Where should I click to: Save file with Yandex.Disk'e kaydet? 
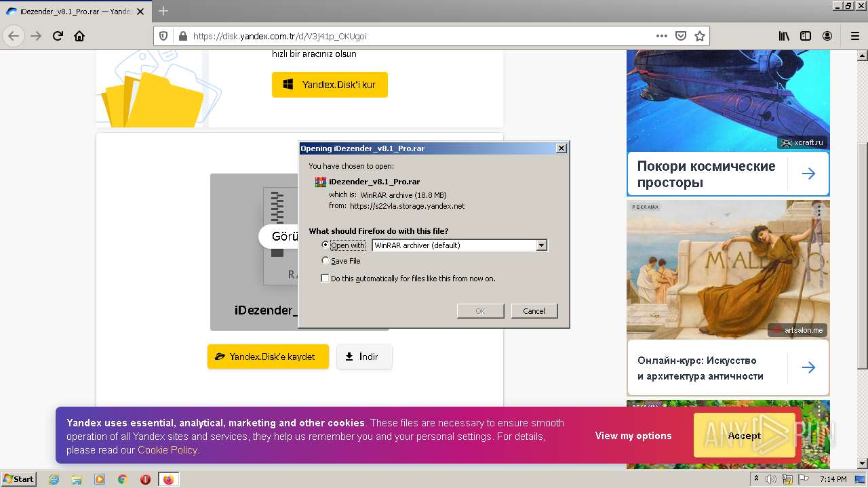(268, 357)
